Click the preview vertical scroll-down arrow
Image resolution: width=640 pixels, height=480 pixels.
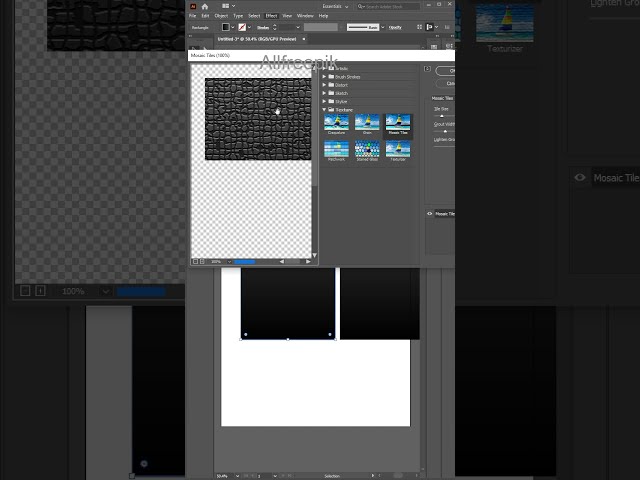click(x=315, y=256)
